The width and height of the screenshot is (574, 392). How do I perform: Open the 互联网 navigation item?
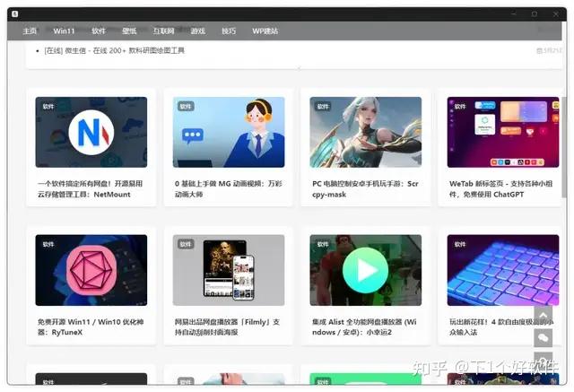tap(163, 31)
